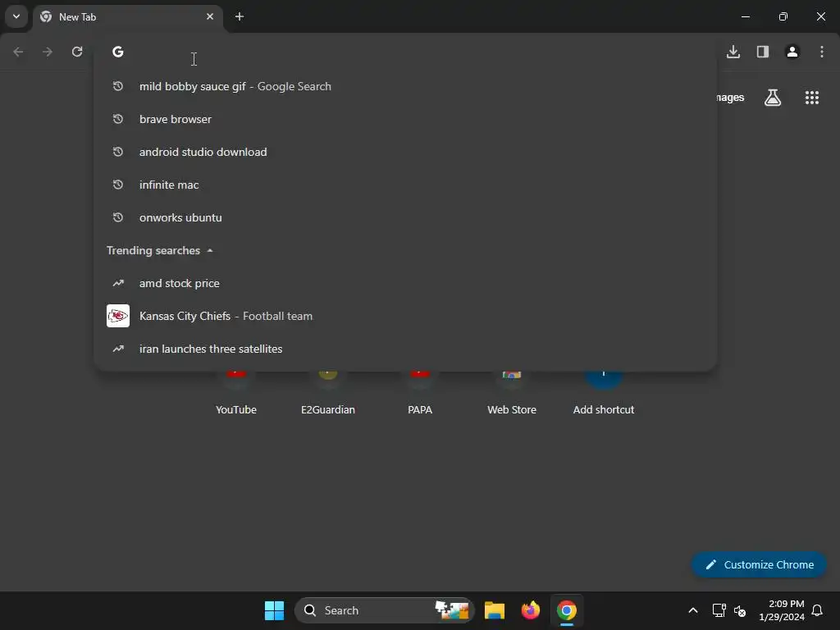Click the browser forward arrow
This screenshot has width=840, height=630.
[x=48, y=52]
